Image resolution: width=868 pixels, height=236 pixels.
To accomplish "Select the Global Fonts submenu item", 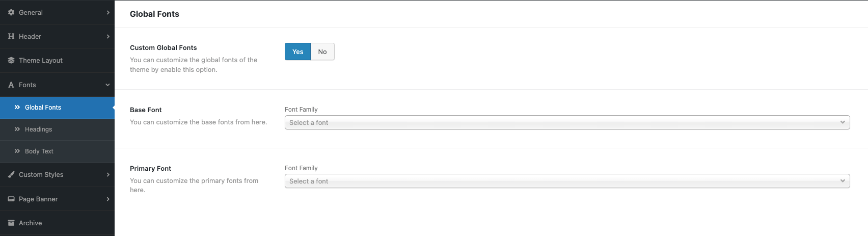I will 57,108.
